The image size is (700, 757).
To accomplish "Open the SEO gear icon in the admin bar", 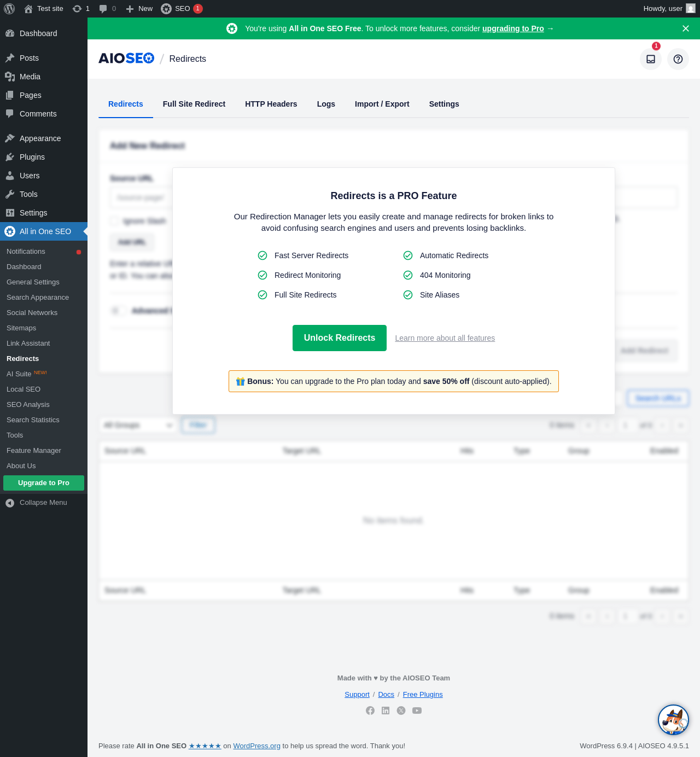I will pos(166,9).
